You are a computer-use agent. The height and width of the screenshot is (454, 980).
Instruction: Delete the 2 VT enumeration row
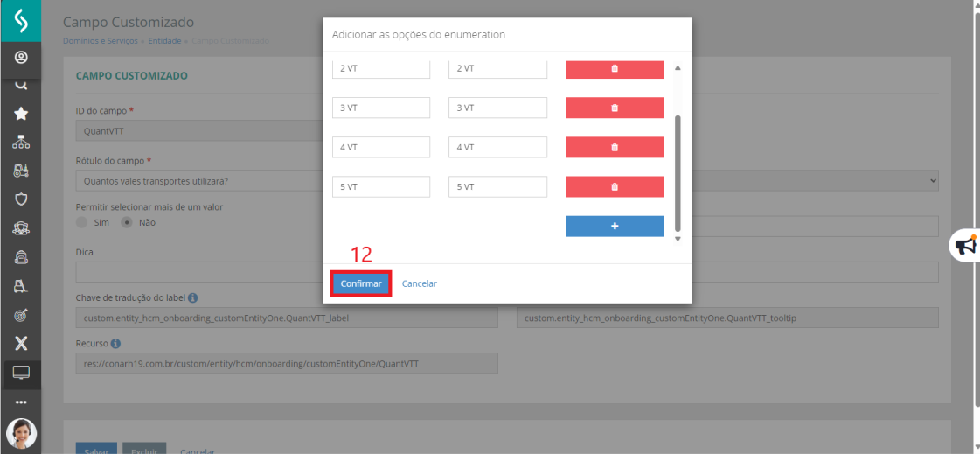click(614, 69)
